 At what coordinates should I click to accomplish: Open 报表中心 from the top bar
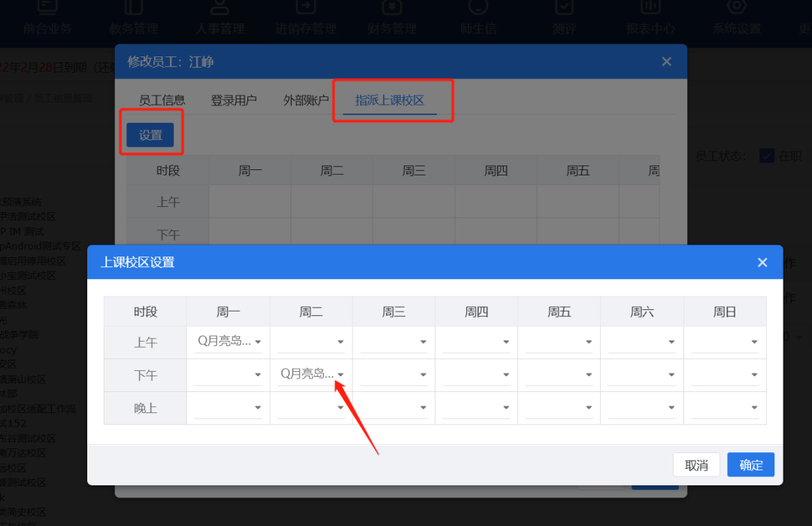(650, 9)
